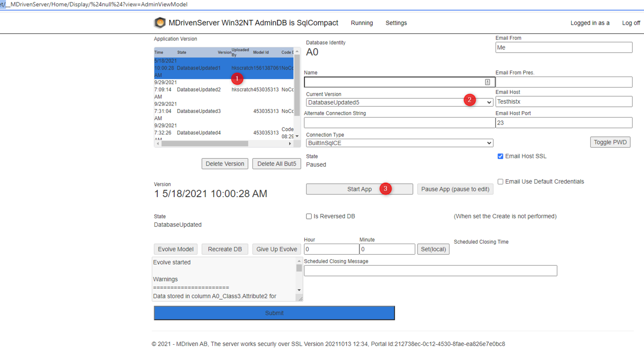Expand the Connection Type dropdown
Screen dimensions: 644x354
point(400,143)
